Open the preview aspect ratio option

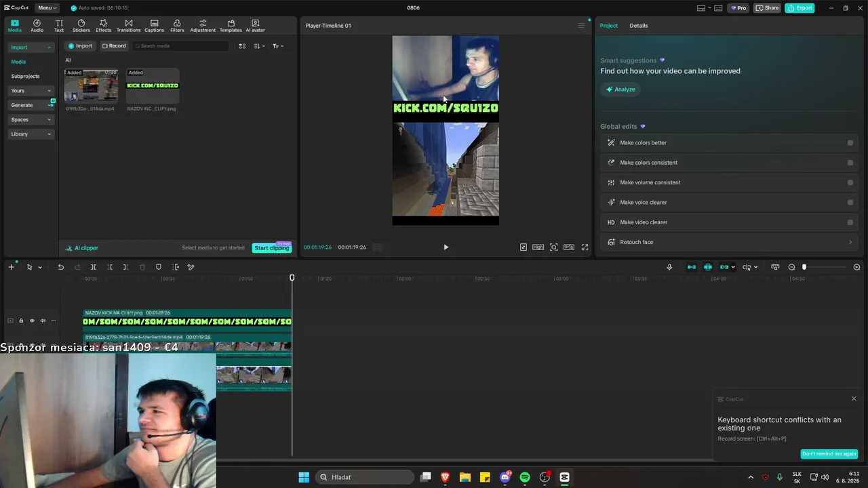[569, 247]
